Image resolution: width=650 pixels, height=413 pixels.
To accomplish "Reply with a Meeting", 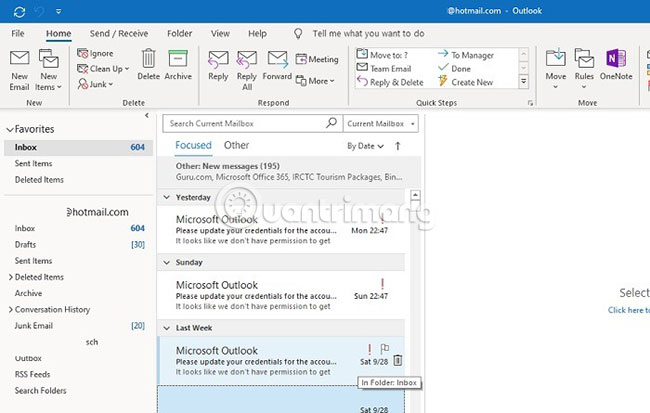I will (x=317, y=59).
